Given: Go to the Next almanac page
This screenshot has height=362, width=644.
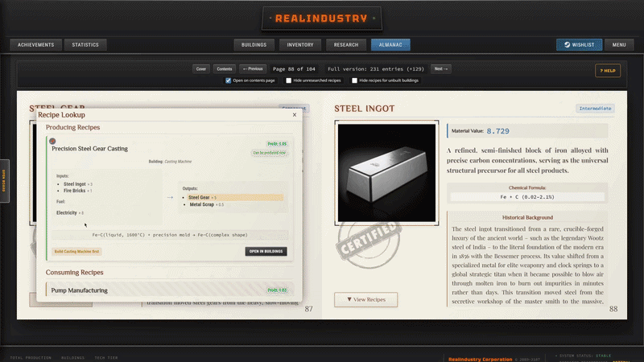Looking at the screenshot, I should point(440,69).
